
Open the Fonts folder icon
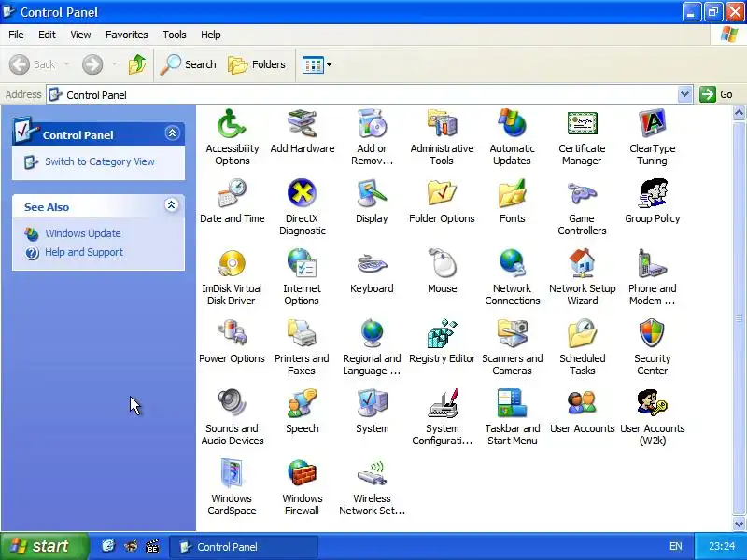(x=512, y=193)
